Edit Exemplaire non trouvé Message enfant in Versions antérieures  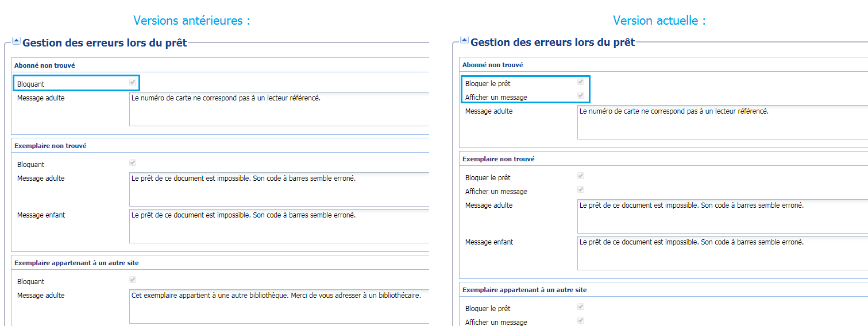279,226
